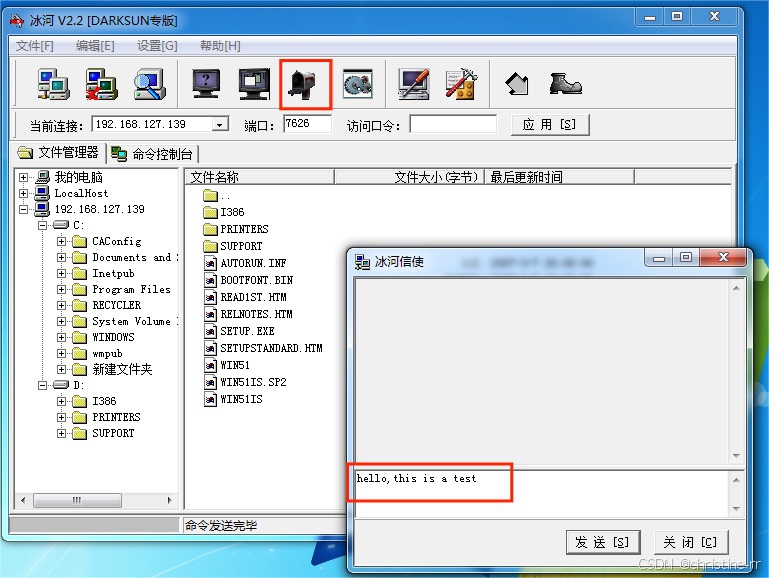Expand the Inetpub folder node
This screenshot has height=578, width=769.
pos(61,274)
